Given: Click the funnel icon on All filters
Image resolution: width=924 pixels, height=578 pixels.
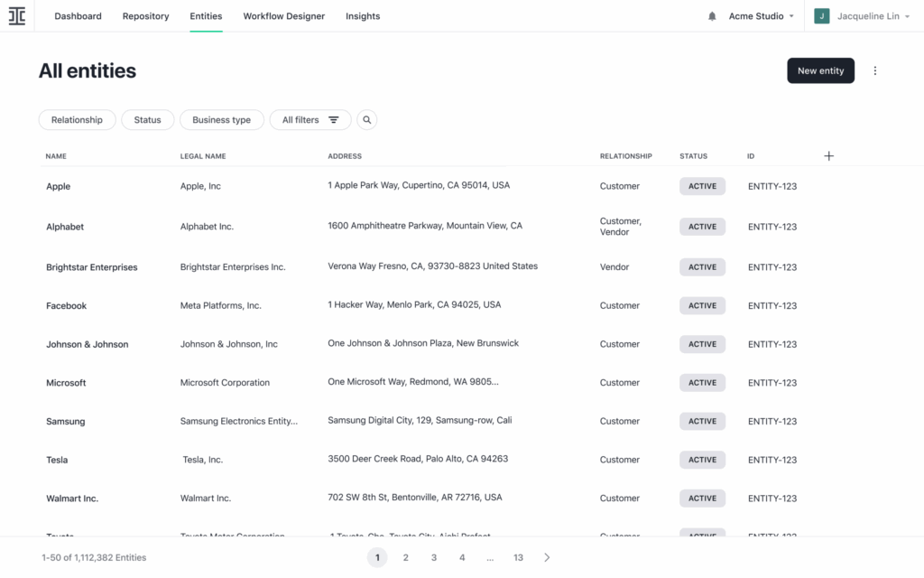Looking at the screenshot, I should click(333, 119).
